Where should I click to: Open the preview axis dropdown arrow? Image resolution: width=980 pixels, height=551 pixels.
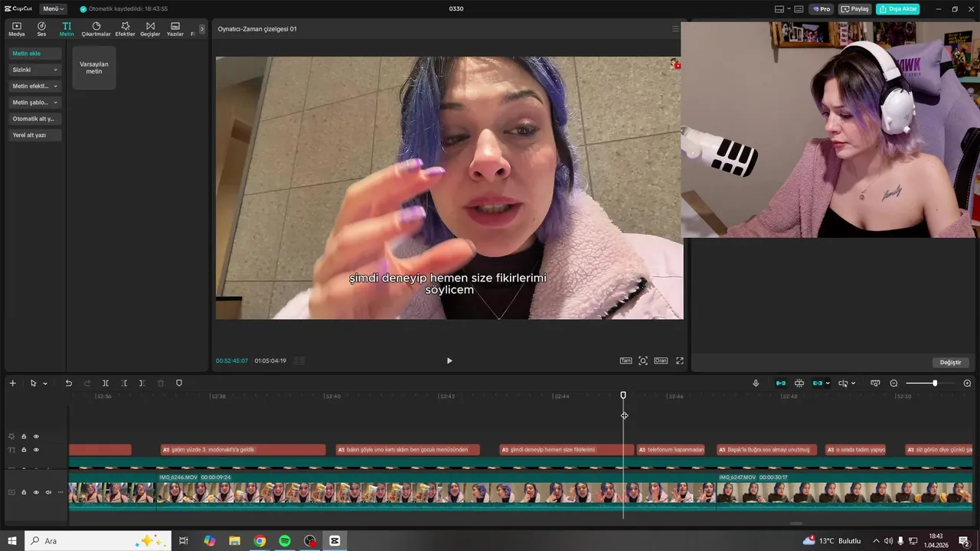(x=853, y=383)
